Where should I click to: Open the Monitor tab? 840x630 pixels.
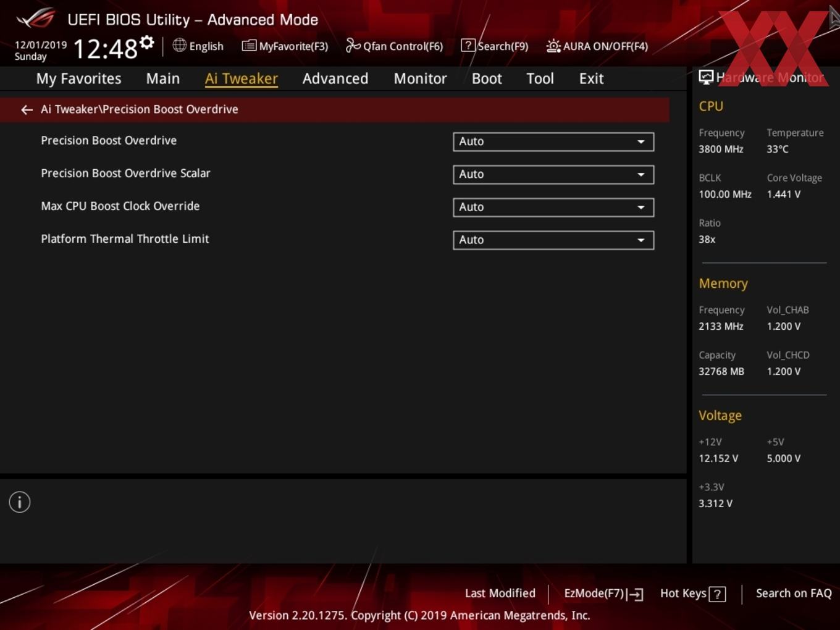click(x=420, y=78)
